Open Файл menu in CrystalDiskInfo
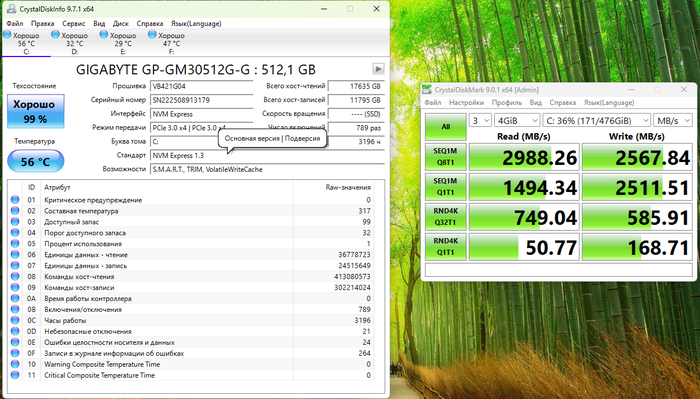Image resolution: width=700 pixels, height=399 pixels. [x=15, y=23]
